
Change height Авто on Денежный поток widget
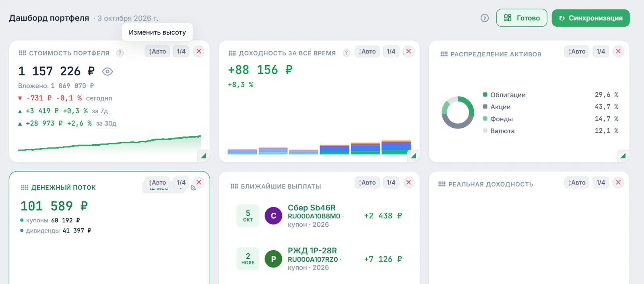(x=157, y=182)
